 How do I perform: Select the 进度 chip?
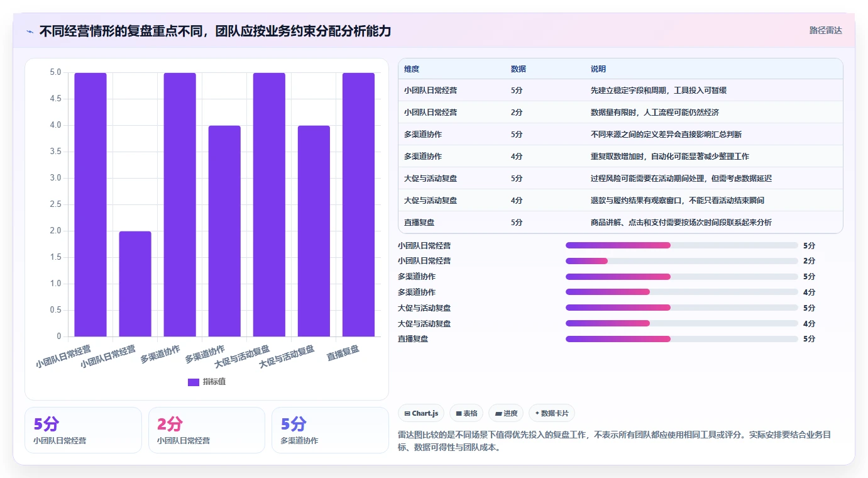pyautogui.click(x=506, y=413)
